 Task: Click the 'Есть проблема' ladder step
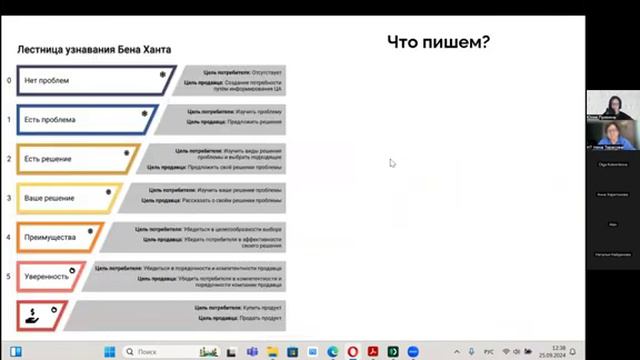(x=87, y=120)
